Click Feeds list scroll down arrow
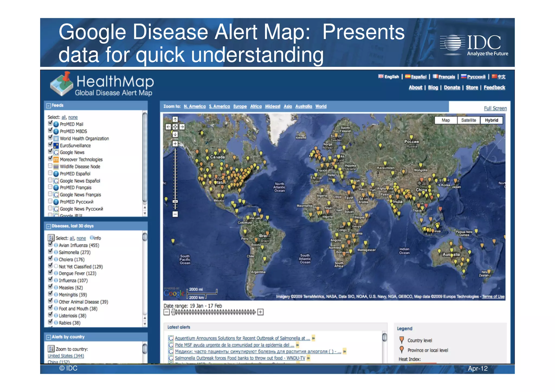This screenshot has height=392, width=555. coord(145,213)
